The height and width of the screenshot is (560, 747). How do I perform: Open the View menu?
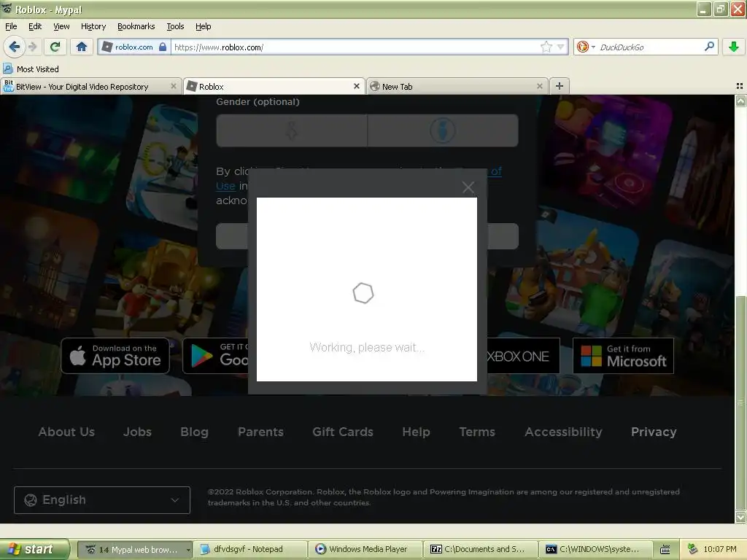[x=61, y=26]
